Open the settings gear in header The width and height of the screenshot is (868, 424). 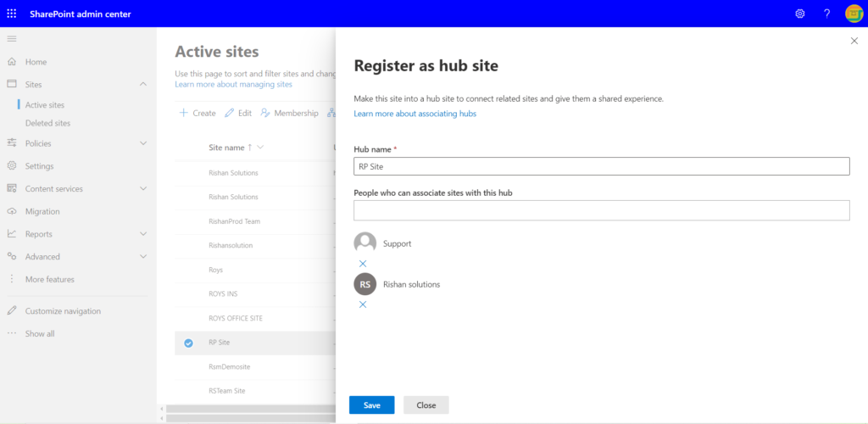pyautogui.click(x=800, y=14)
